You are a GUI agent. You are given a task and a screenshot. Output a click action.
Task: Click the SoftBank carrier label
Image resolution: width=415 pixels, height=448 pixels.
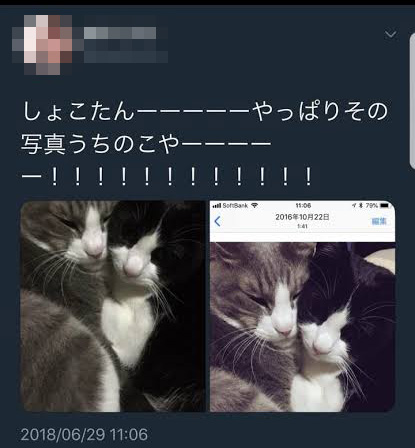(x=235, y=206)
